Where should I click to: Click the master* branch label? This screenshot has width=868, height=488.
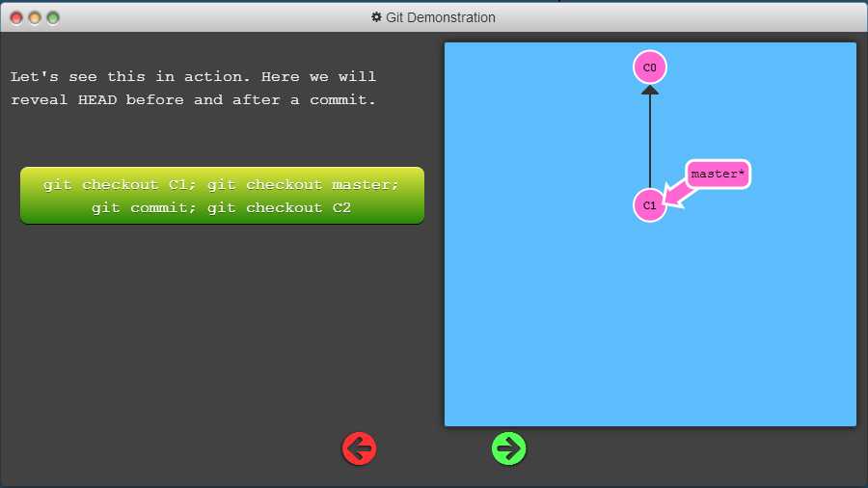[718, 175]
